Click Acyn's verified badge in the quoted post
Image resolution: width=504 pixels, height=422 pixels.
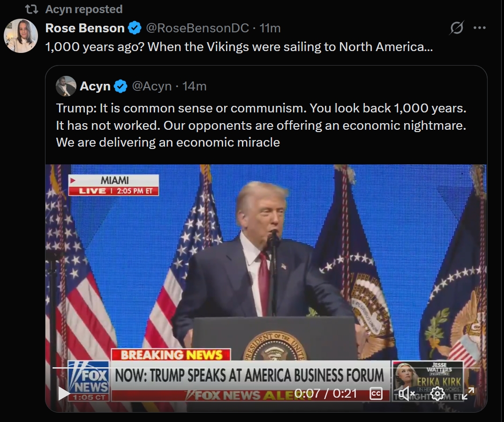click(x=120, y=87)
